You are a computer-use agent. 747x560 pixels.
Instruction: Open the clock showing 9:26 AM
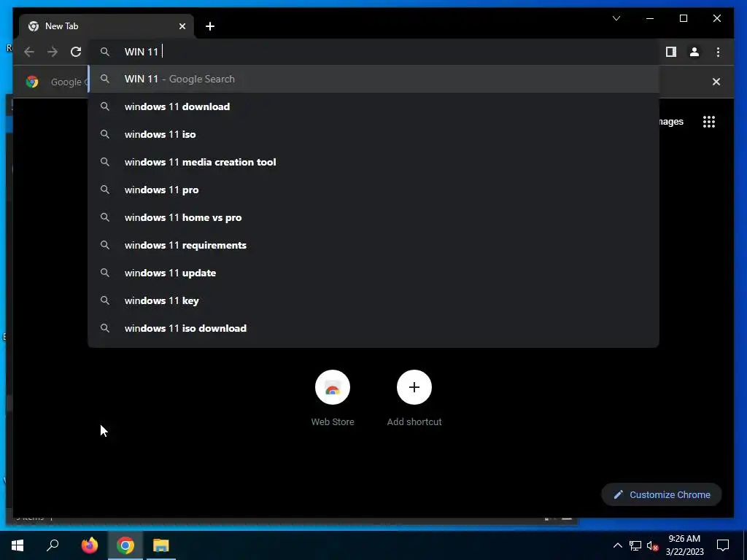(684, 545)
